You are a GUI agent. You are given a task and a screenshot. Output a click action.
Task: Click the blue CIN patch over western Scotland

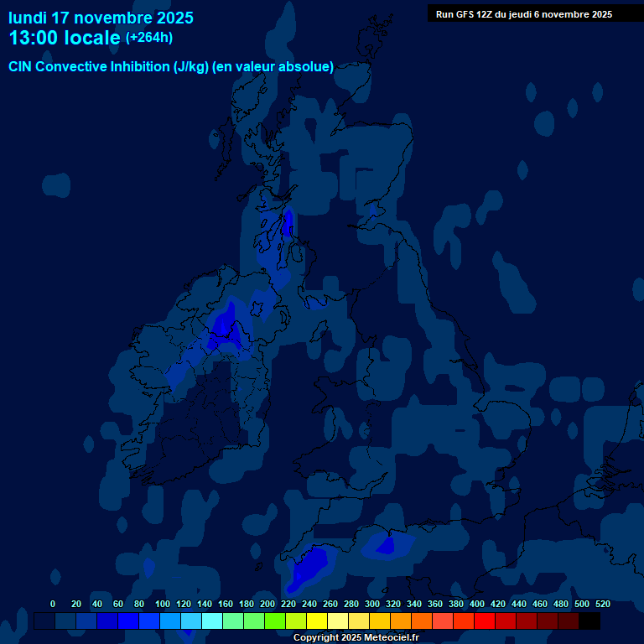point(287,222)
